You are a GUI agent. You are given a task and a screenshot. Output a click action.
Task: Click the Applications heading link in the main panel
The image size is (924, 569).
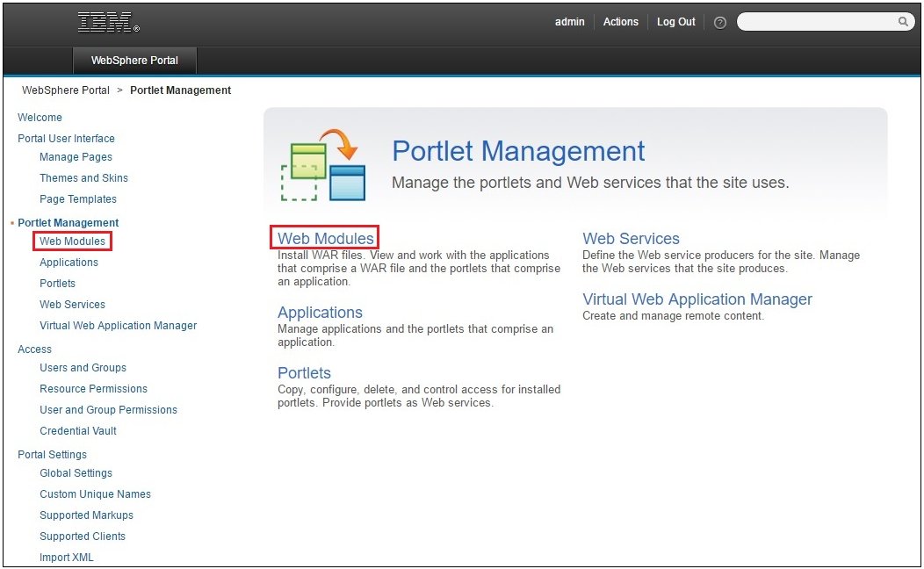320,313
